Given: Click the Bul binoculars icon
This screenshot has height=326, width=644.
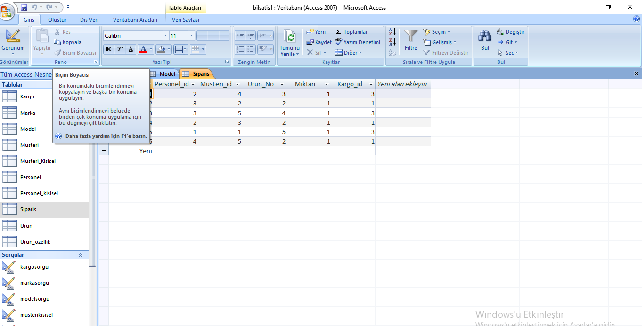Looking at the screenshot, I should click(485, 39).
